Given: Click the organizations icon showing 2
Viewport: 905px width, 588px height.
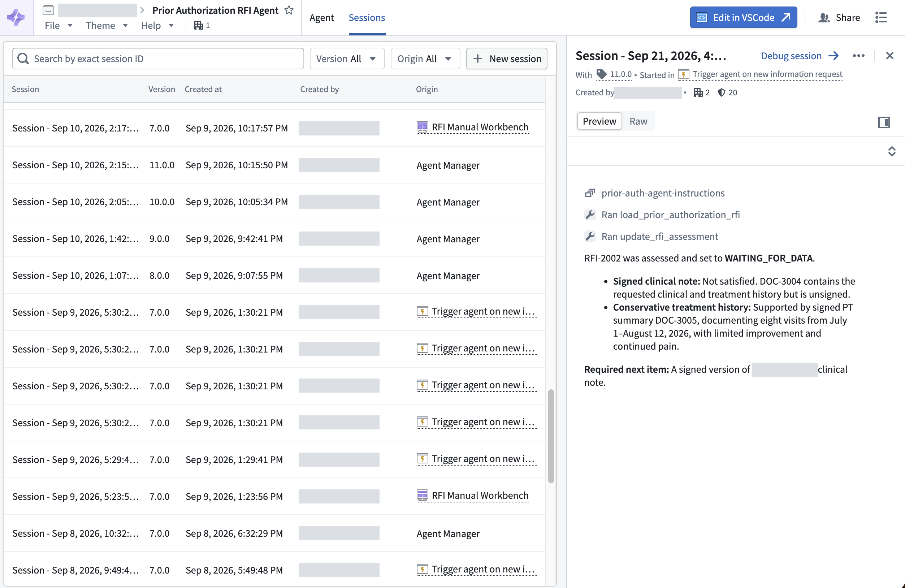Looking at the screenshot, I should point(702,92).
